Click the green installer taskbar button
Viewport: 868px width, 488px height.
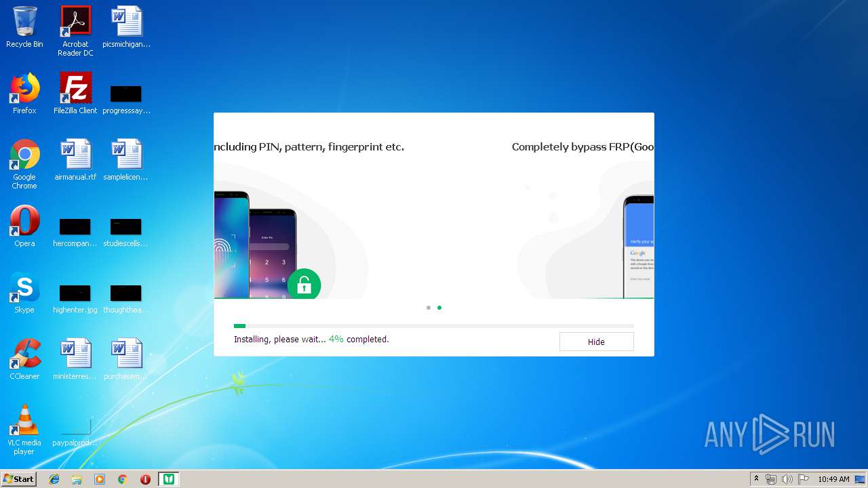[168, 479]
